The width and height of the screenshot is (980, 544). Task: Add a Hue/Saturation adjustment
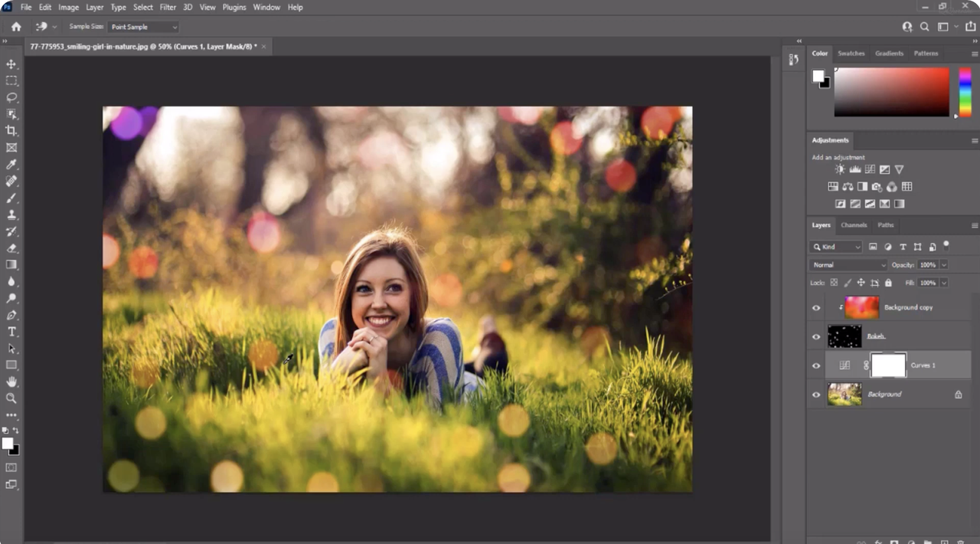pyautogui.click(x=833, y=186)
